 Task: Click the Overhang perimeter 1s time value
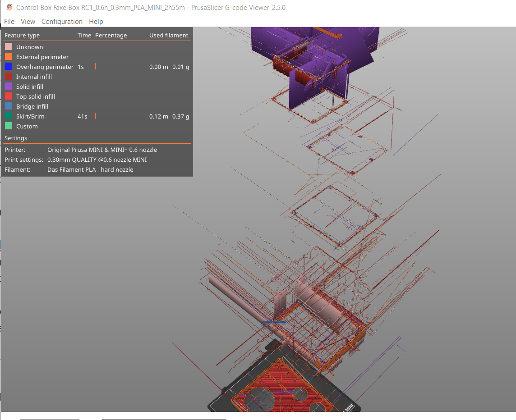click(x=81, y=67)
